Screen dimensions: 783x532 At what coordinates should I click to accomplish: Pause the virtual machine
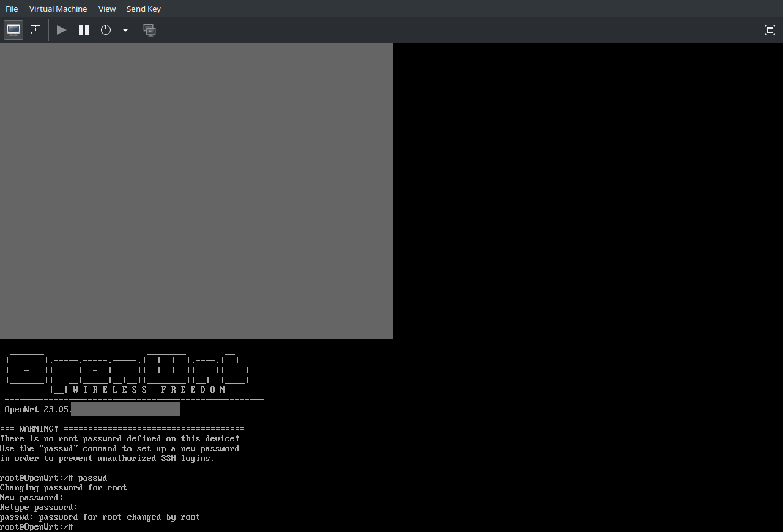[84, 30]
